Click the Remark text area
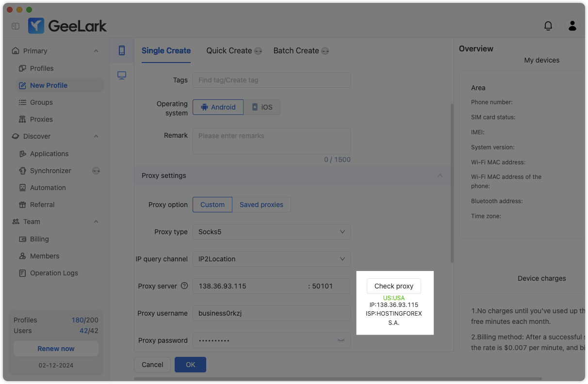 point(271,141)
